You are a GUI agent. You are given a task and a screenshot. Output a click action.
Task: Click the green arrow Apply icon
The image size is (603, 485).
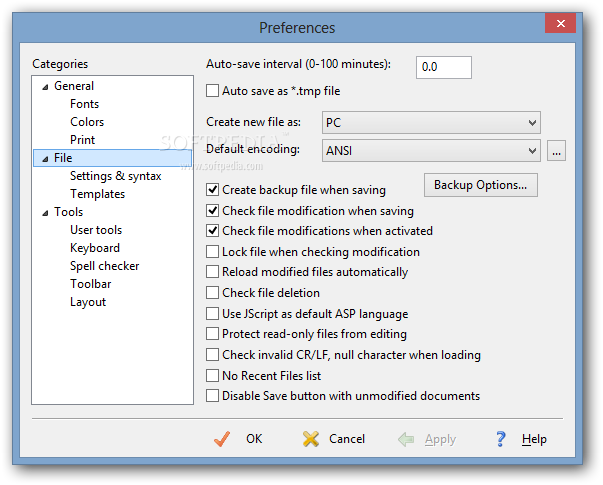406,439
